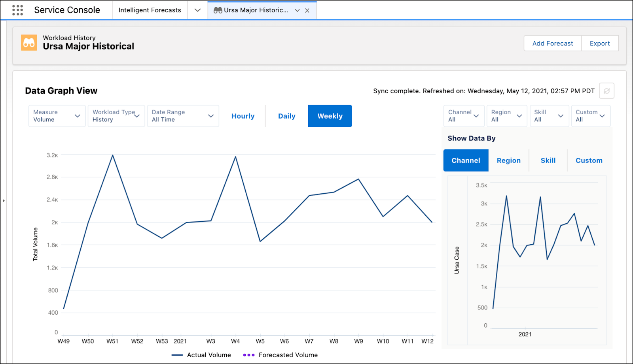Image resolution: width=633 pixels, height=364 pixels.
Task: Click the W51 peak on main chart
Action: coord(113,155)
